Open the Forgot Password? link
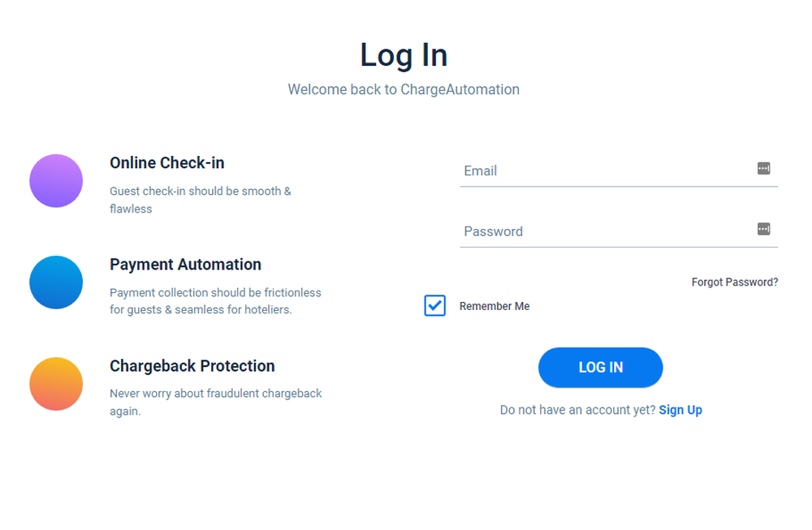812x530 pixels. [x=734, y=282]
